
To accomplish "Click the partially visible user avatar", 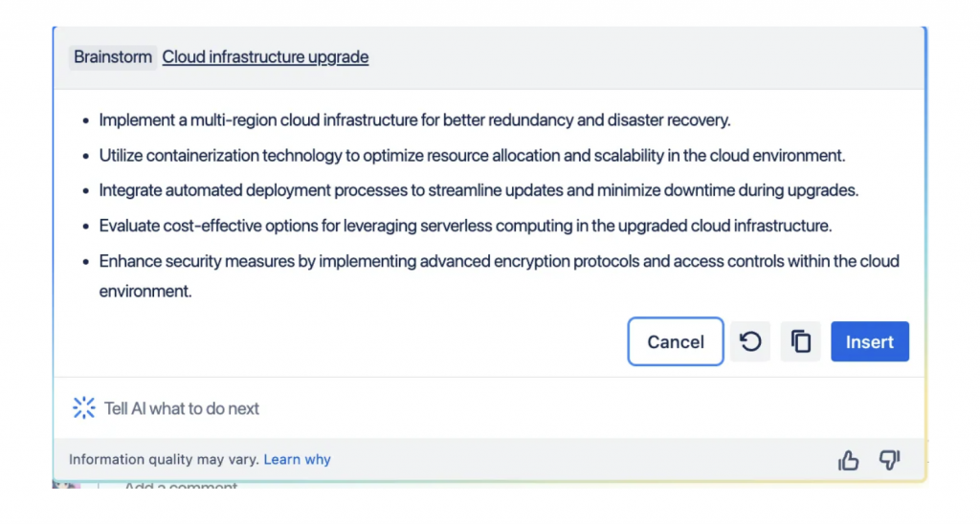I will point(67,486).
